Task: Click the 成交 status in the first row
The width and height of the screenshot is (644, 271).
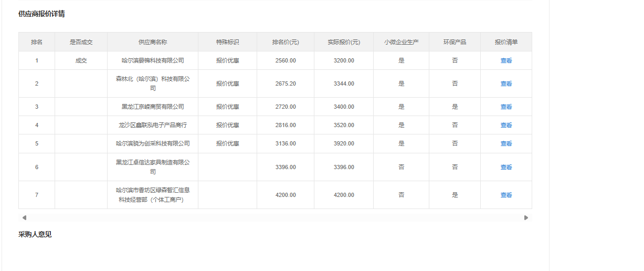Action: (81, 60)
